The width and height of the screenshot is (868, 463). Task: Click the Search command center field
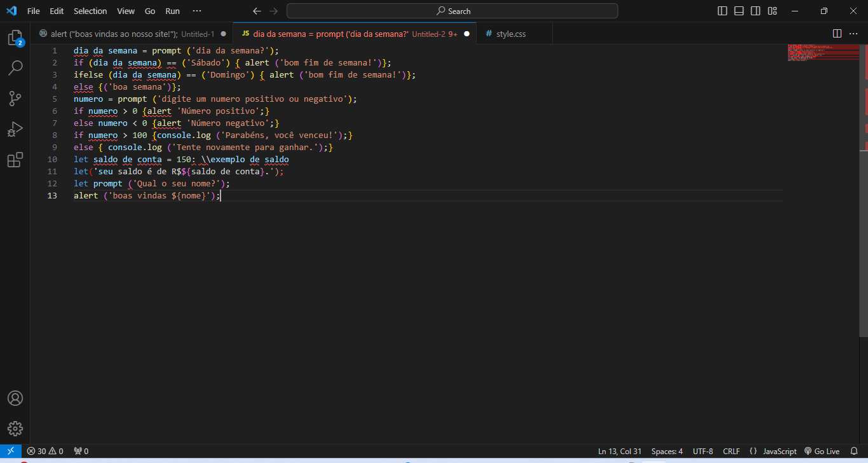(x=452, y=11)
